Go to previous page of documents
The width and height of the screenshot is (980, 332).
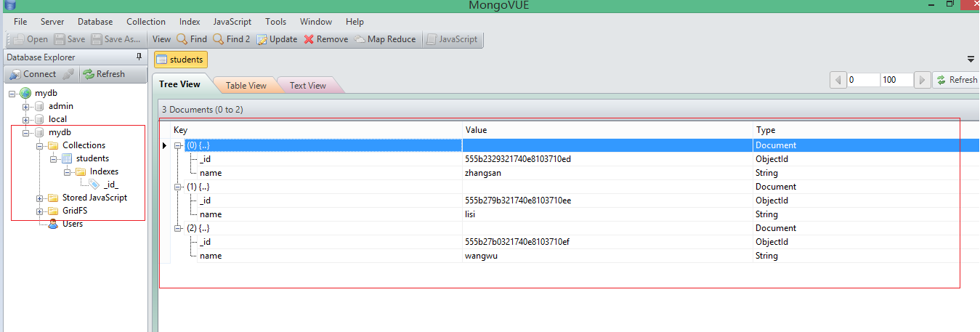[x=838, y=80]
